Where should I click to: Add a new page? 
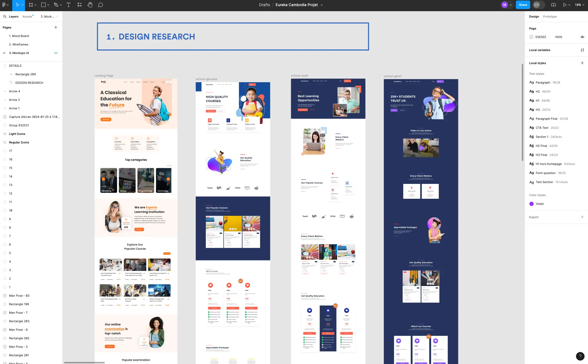point(56,27)
